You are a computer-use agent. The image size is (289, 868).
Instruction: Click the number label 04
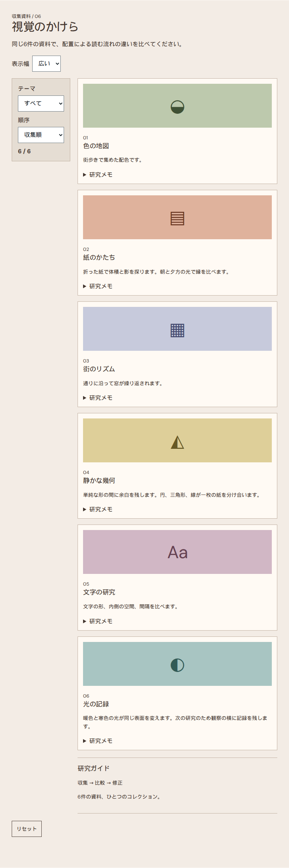tap(86, 473)
